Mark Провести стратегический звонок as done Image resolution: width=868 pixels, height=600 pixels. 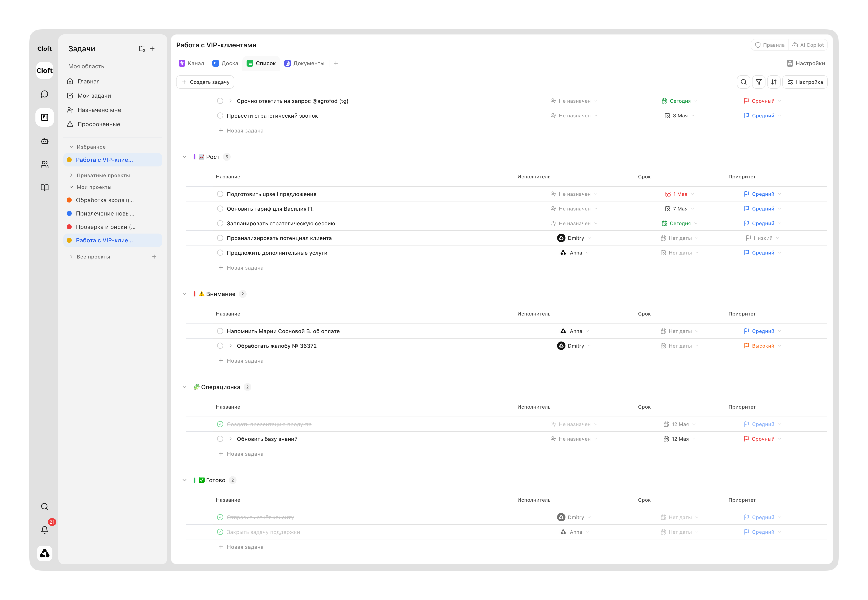click(x=220, y=116)
